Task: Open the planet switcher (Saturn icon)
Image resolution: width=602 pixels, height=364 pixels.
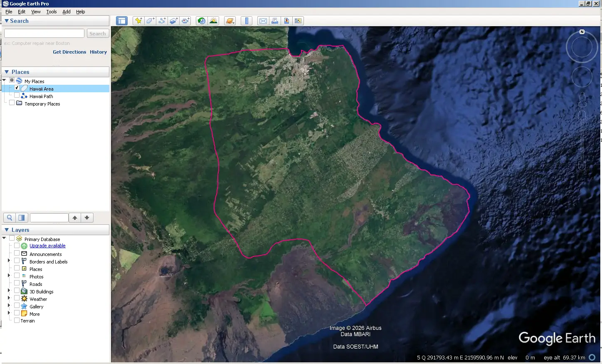Action: 230,21
